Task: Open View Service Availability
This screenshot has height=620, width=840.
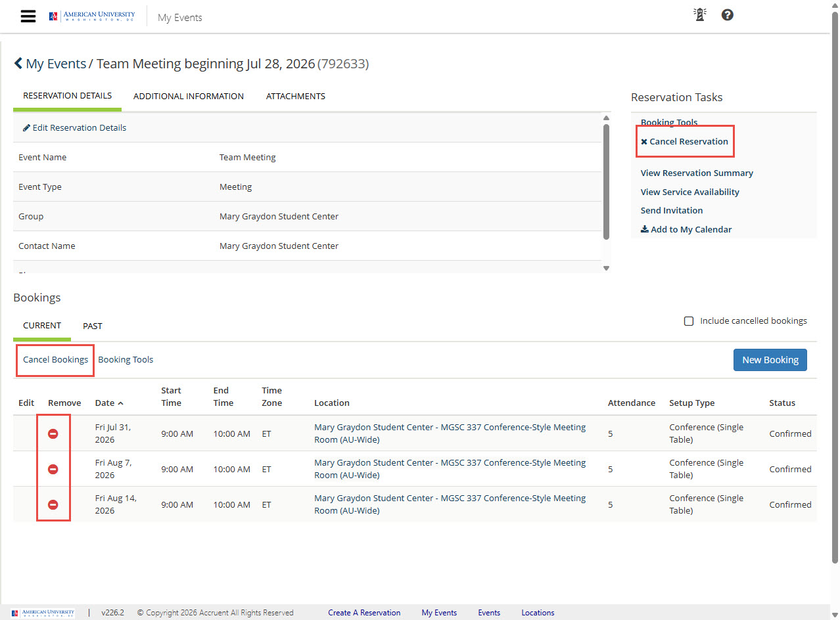Action: tap(690, 192)
